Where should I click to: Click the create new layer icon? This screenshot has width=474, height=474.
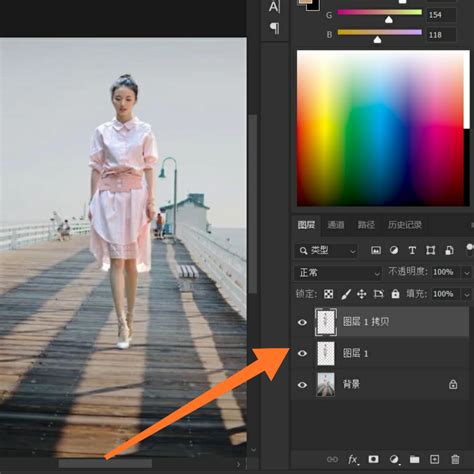(x=434, y=459)
